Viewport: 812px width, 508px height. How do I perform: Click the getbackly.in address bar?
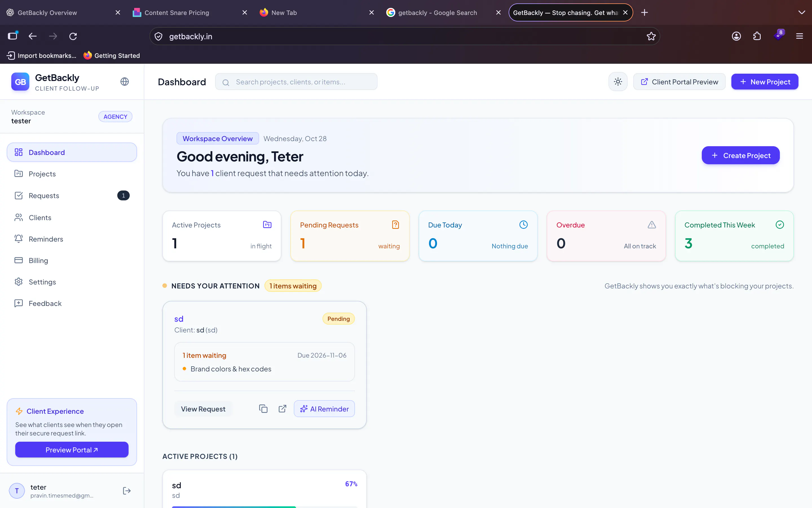(x=404, y=36)
